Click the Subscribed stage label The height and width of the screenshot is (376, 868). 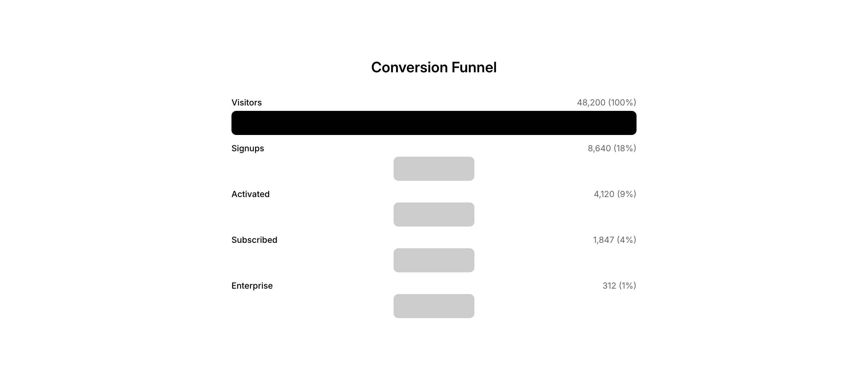click(254, 240)
